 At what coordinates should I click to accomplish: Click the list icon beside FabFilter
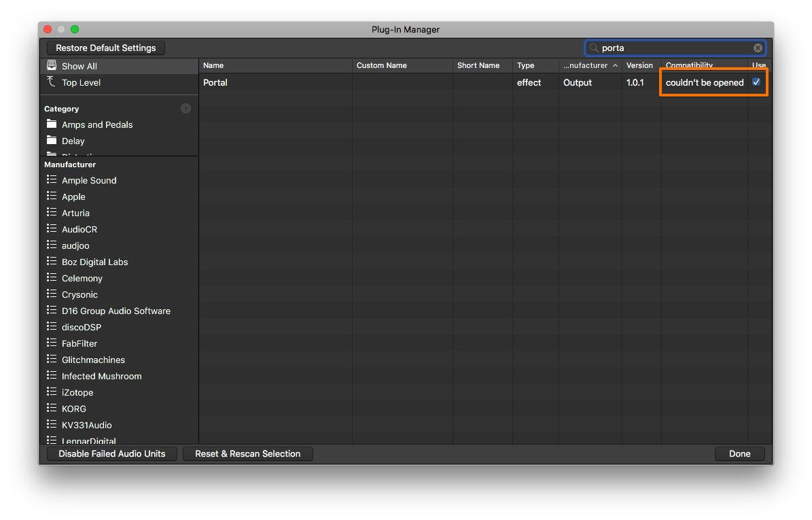51,343
